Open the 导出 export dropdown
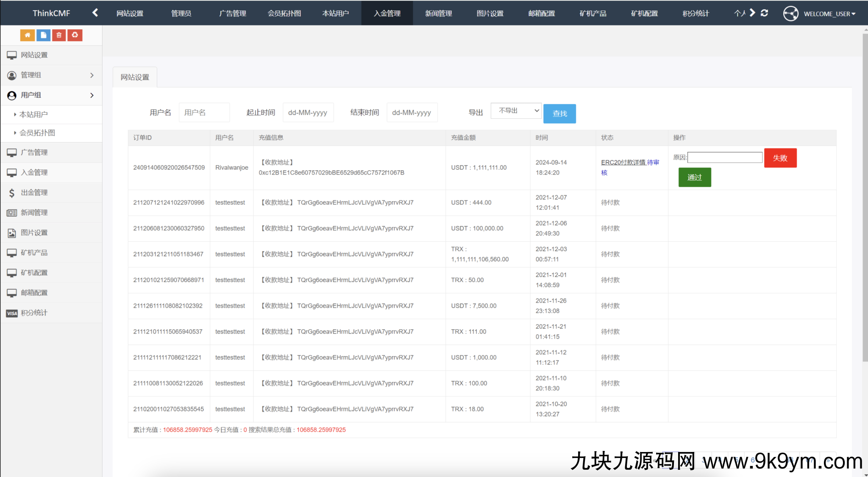This screenshot has width=868, height=477. 516,111
